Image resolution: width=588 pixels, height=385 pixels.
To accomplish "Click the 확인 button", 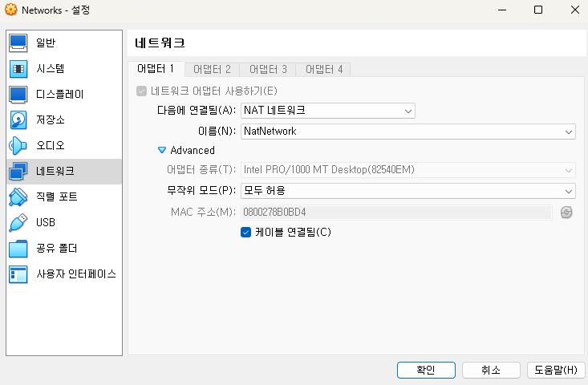I will 426,370.
